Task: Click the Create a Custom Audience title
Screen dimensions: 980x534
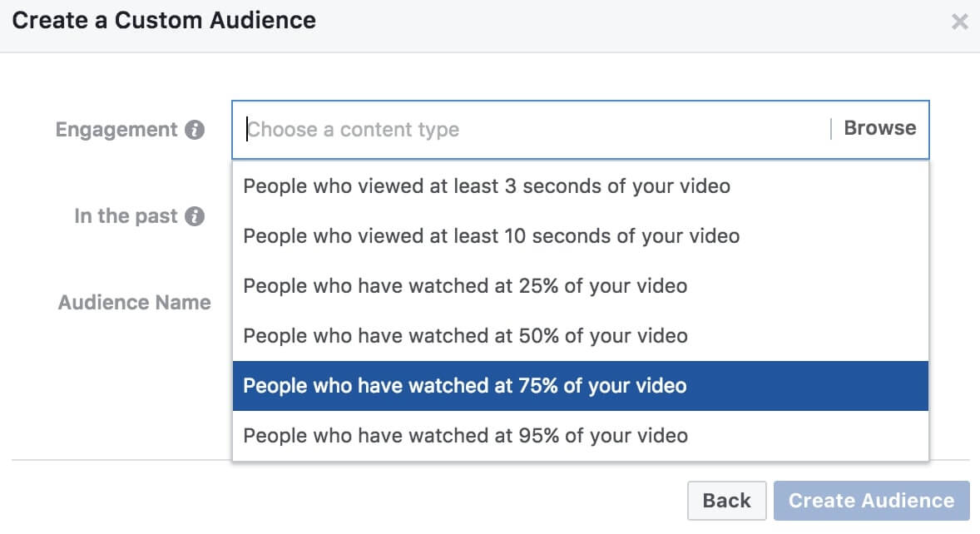Action: tap(164, 21)
